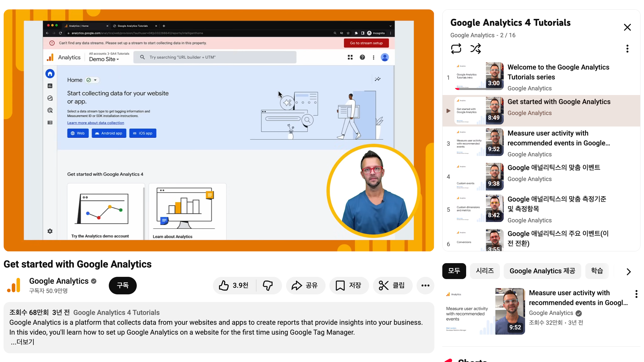The image size is (644, 362).
Task: Close the Google Analytics 4 Tutorials playlist panel
Action: coord(627,27)
